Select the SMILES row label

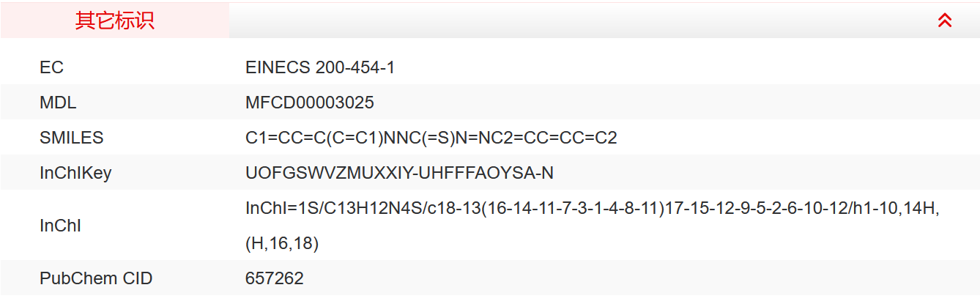(72, 138)
